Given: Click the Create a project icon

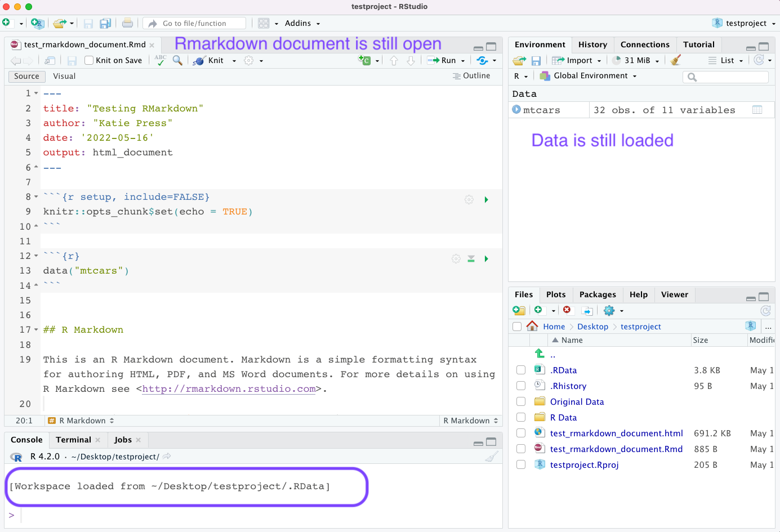Looking at the screenshot, I should tap(37, 23).
